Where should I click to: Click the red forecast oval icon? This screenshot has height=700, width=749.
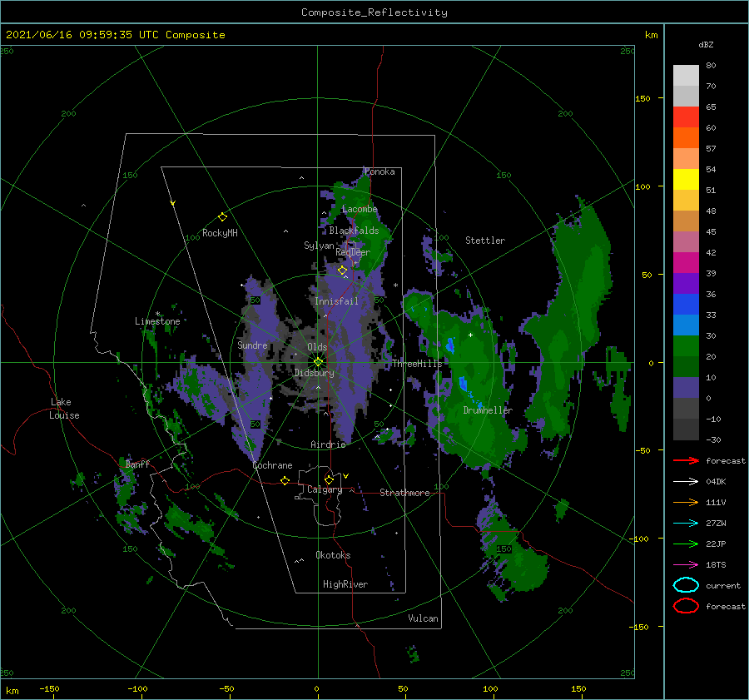coord(686,606)
